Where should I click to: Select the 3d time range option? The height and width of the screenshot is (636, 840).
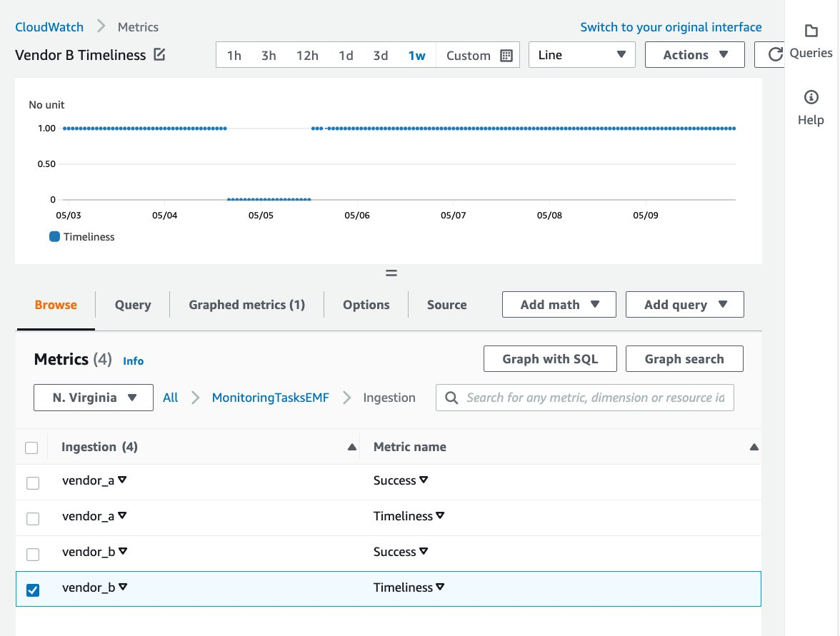pyautogui.click(x=380, y=54)
